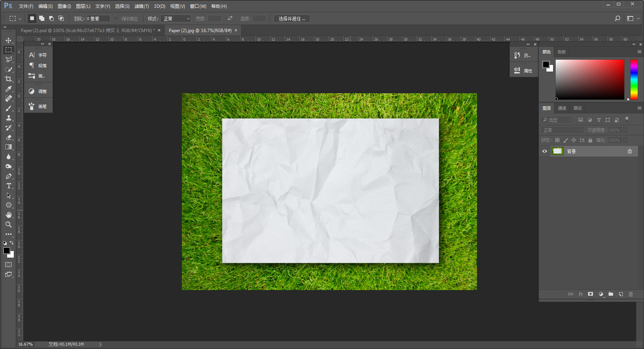The height and width of the screenshot is (349, 644).
Task: Select the Crop tool
Action: coord(9,79)
